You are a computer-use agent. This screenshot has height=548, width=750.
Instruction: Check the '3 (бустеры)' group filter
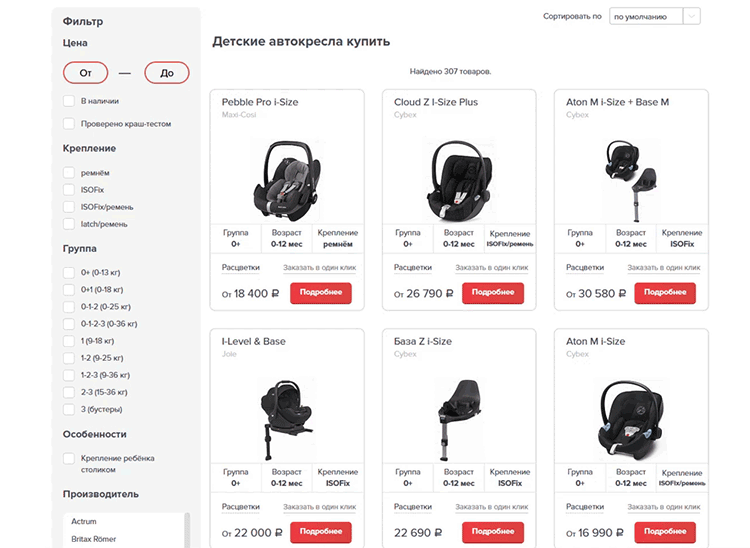(x=69, y=409)
